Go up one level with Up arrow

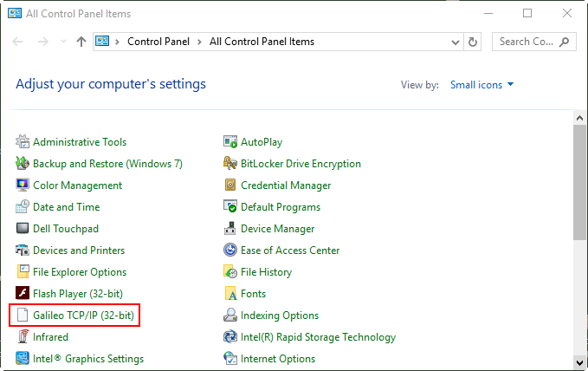point(81,42)
